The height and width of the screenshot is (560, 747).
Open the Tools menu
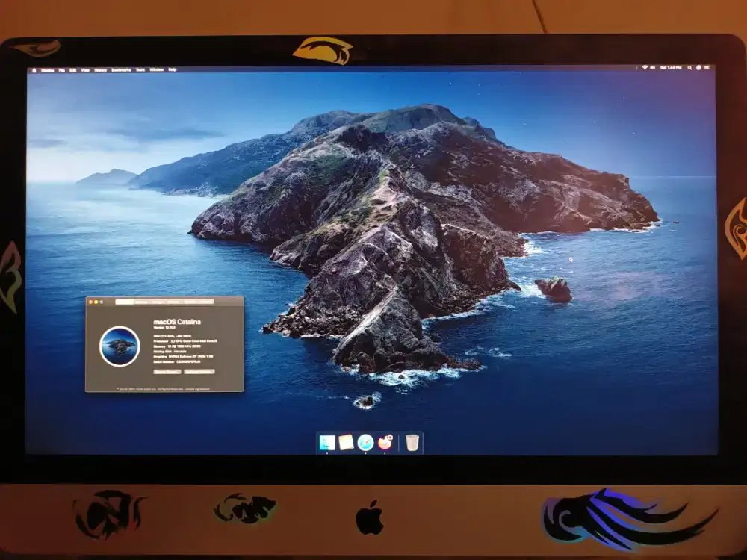point(140,70)
